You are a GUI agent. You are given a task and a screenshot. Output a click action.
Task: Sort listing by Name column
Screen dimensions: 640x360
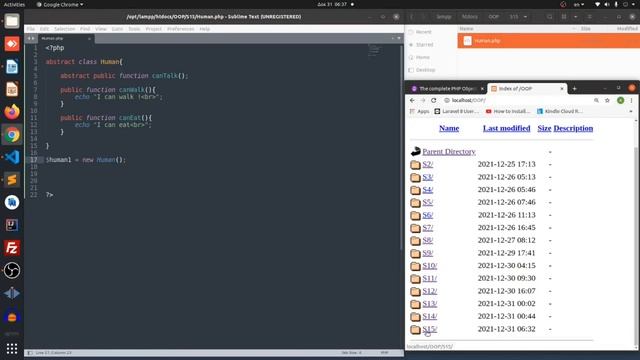tap(449, 128)
